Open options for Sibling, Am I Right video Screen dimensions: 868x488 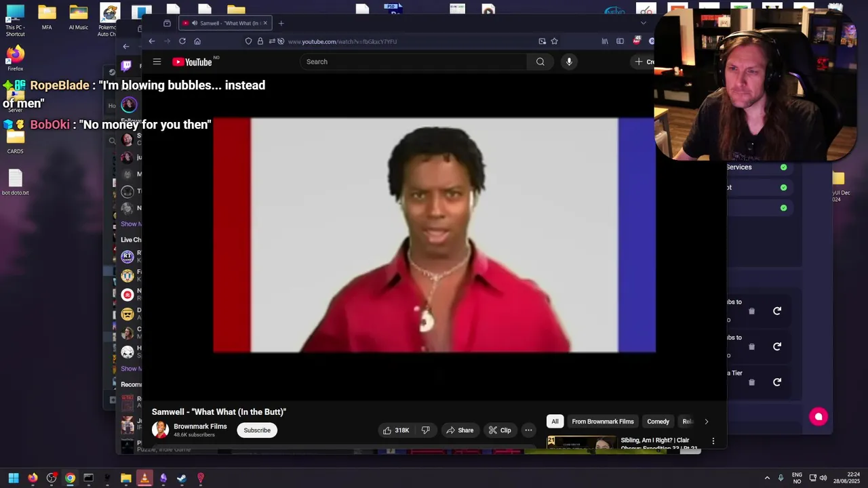713,441
